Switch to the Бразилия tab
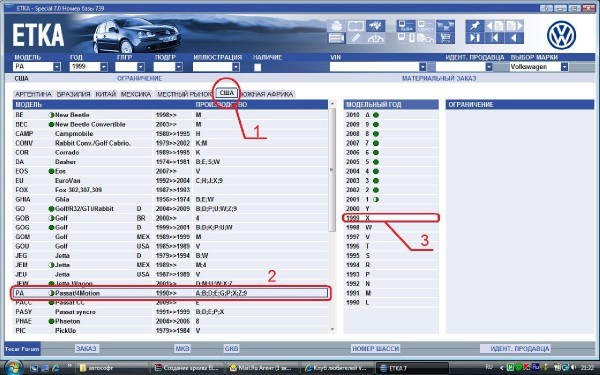This screenshot has width=600, height=375. [x=73, y=94]
